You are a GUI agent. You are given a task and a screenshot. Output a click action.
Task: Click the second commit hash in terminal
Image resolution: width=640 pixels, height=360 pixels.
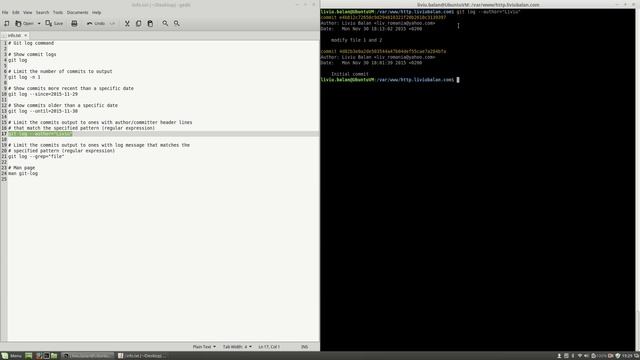(393, 51)
